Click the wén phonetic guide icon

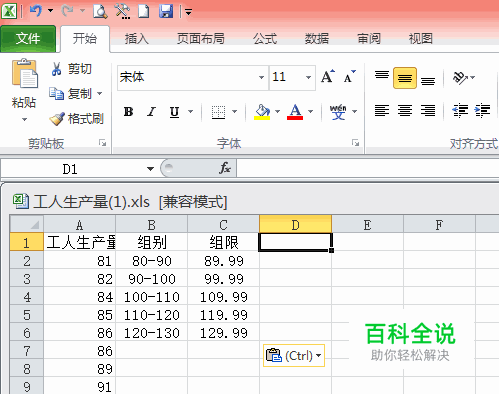[338, 112]
